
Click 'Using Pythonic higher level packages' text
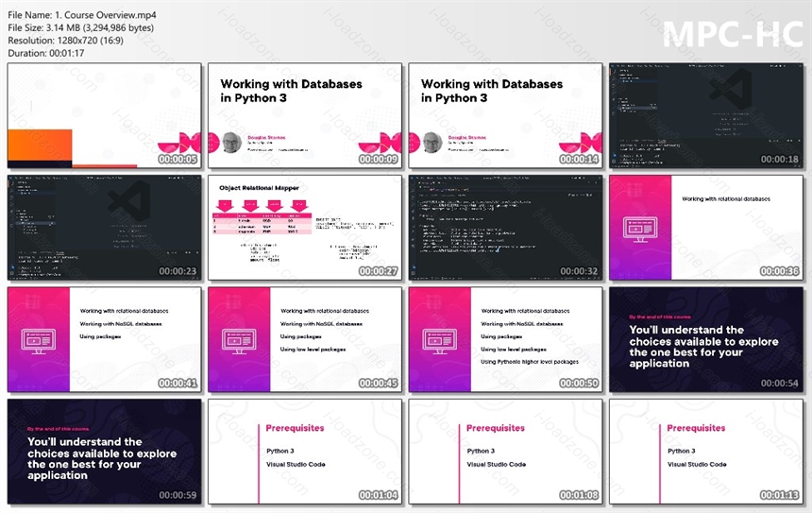530,362
